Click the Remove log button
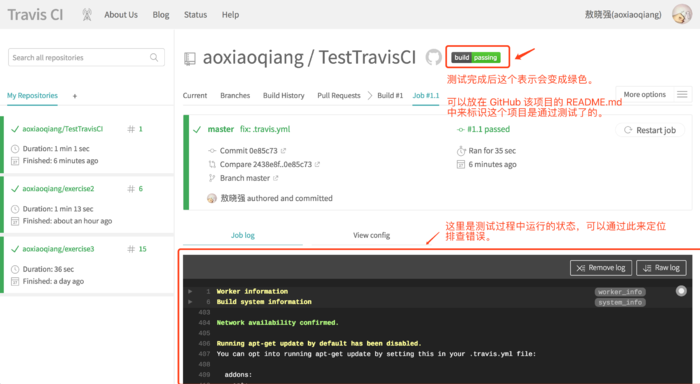 (601, 268)
